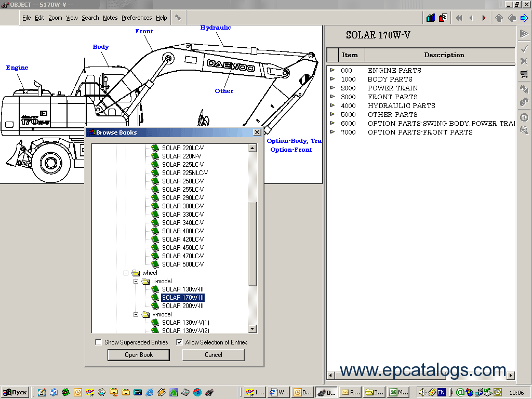
Task: Open the Edit menu
Action: (x=39, y=18)
